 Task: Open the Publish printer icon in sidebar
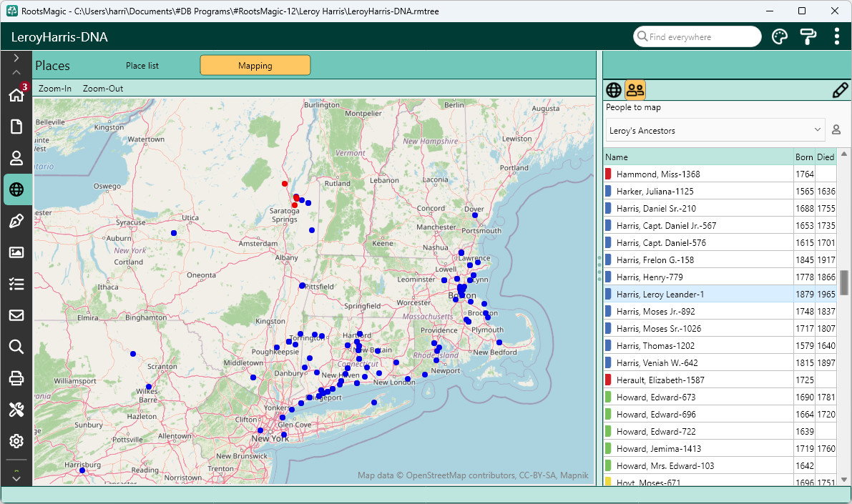(x=16, y=378)
